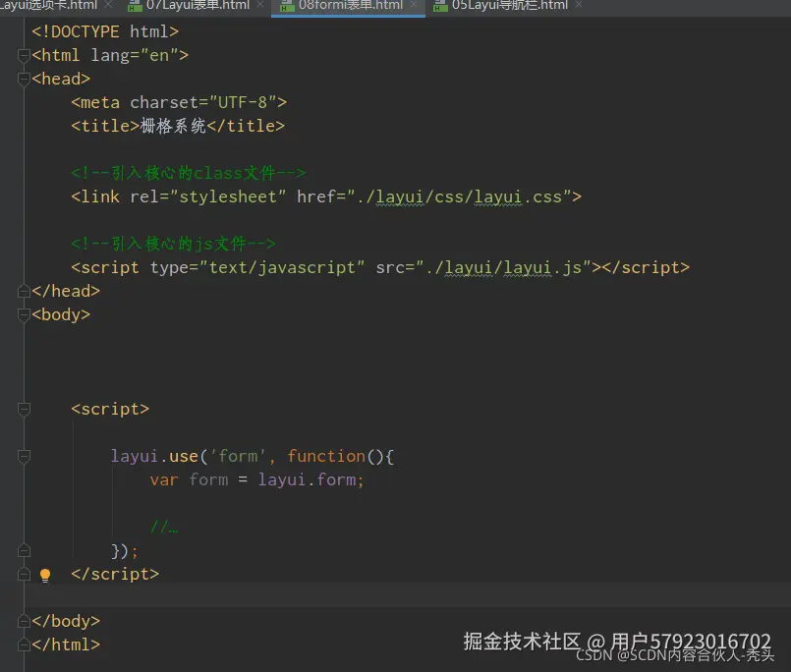Collapse the <body> element fold marker
The height and width of the screenshot is (672, 791).
point(24,314)
